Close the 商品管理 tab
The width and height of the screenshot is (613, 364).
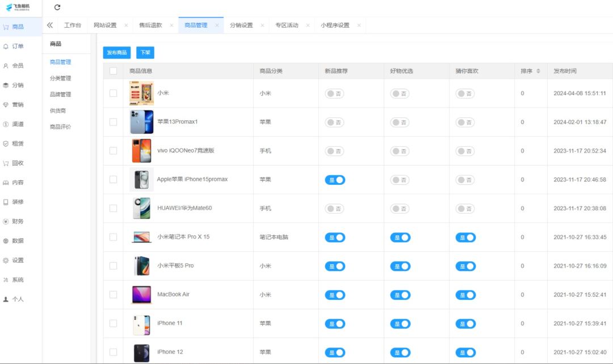pos(217,26)
